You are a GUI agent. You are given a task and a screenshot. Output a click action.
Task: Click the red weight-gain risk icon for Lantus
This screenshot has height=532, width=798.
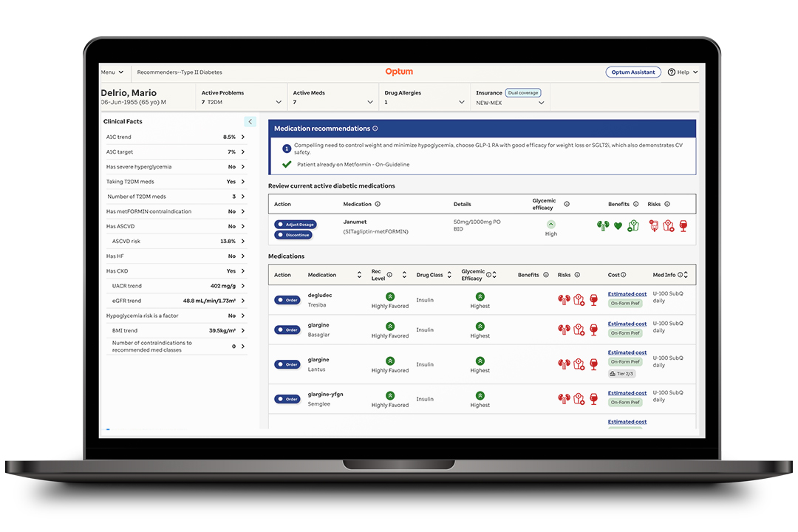[x=579, y=364]
